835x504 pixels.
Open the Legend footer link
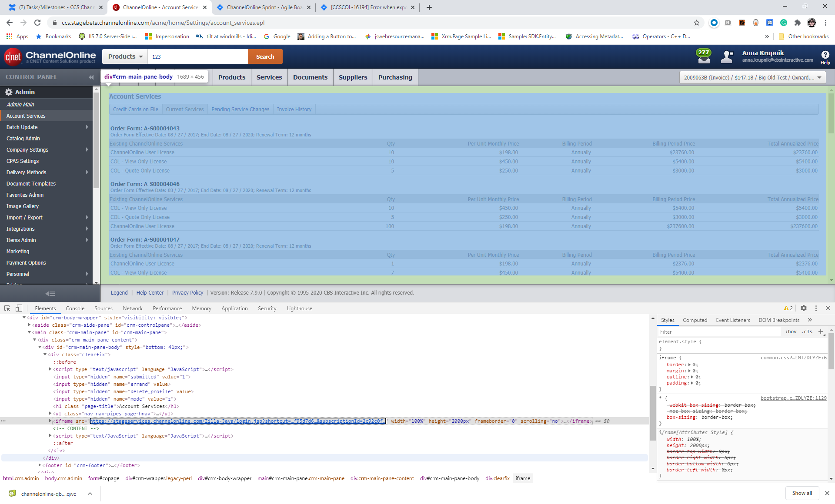pos(119,293)
